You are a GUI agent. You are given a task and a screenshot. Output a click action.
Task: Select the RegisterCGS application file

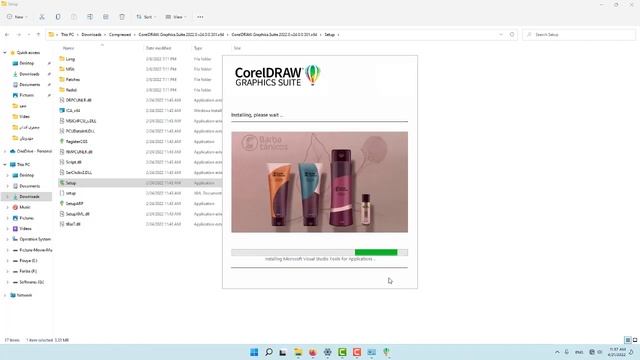tap(76, 141)
